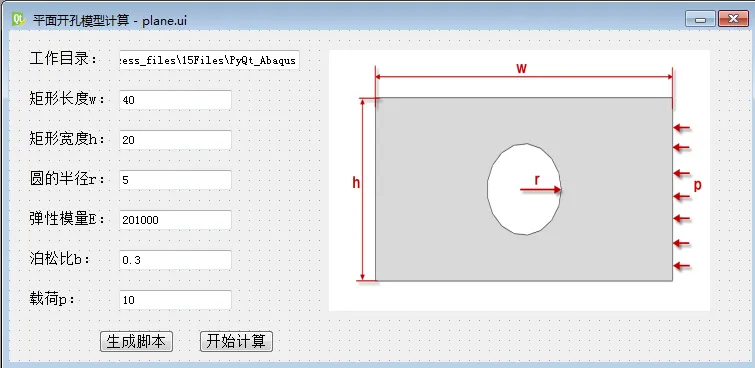Click the 矩形长度w label
Viewport: 755px width, 368px height.
pos(67,100)
